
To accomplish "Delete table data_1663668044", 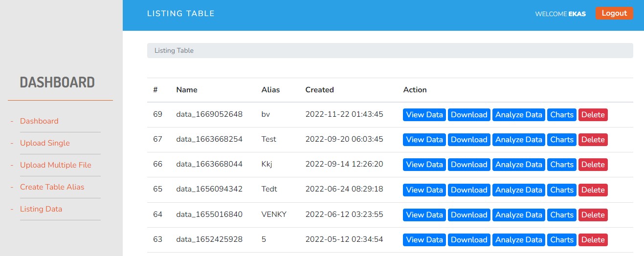I will click(x=593, y=165).
